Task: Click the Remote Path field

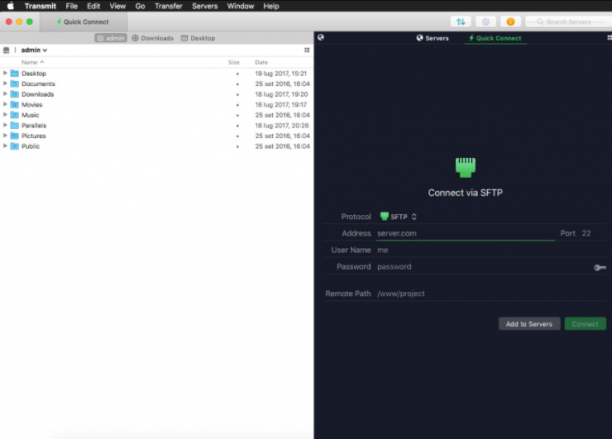Action: tap(491, 293)
